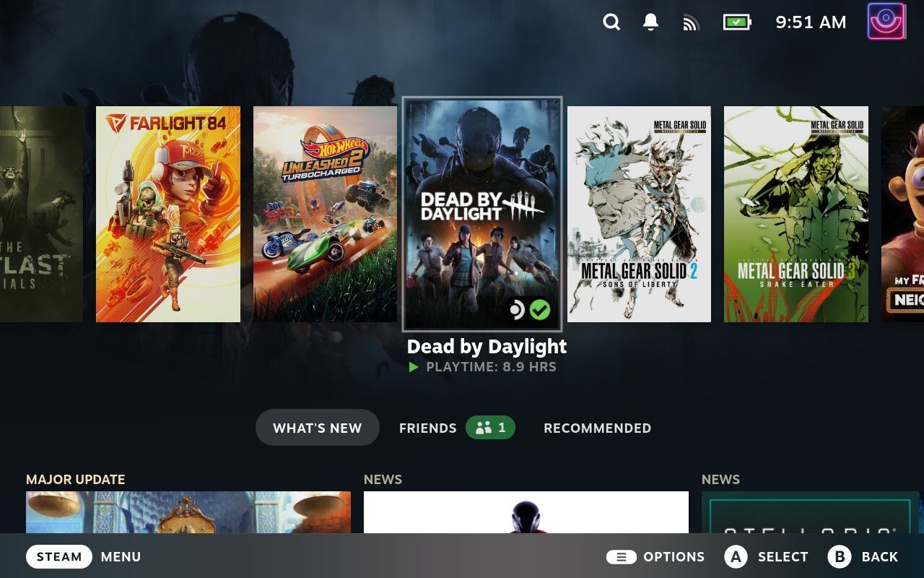Screen dimensions: 924x578
Task: Click the cloud sync icon on Dead by Daylight
Action: tap(517, 310)
